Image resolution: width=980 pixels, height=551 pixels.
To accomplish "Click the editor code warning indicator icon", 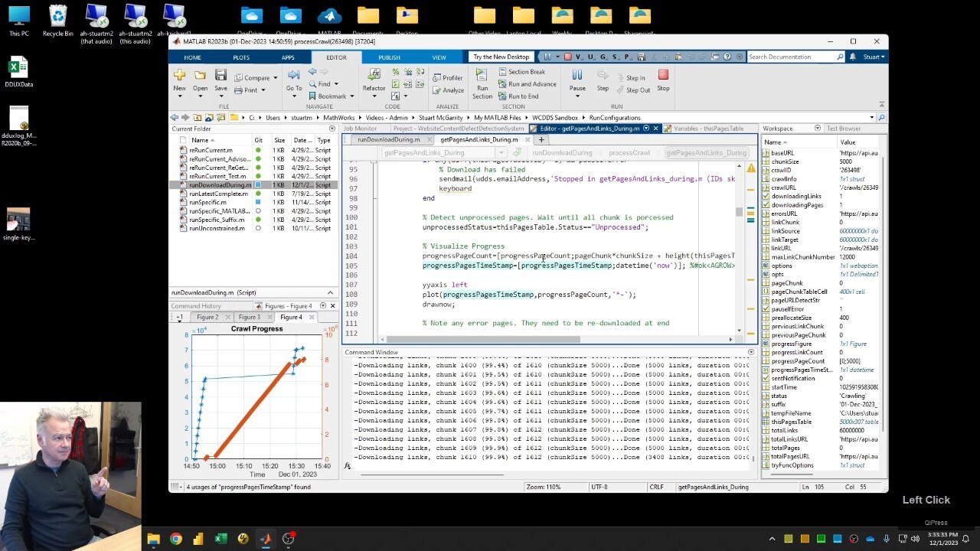I will coord(751,168).
